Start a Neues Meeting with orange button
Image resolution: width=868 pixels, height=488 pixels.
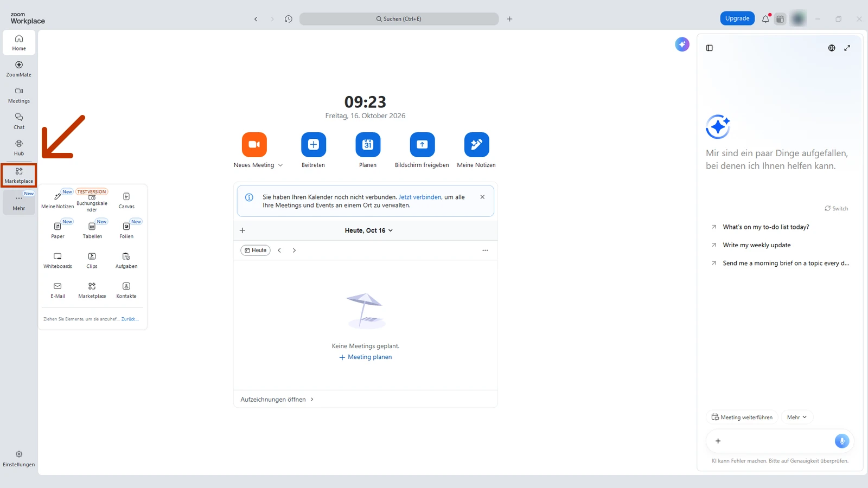[254, 145]
